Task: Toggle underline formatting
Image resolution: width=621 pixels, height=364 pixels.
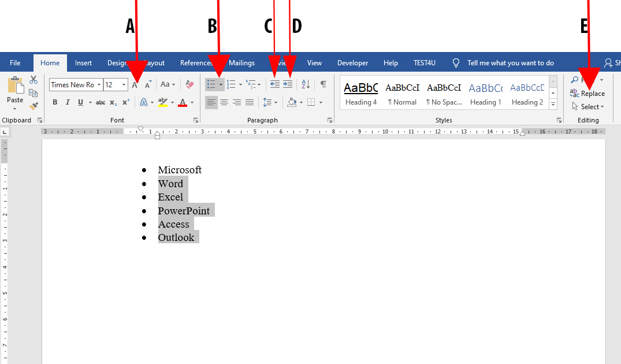Action: [80, 103]
